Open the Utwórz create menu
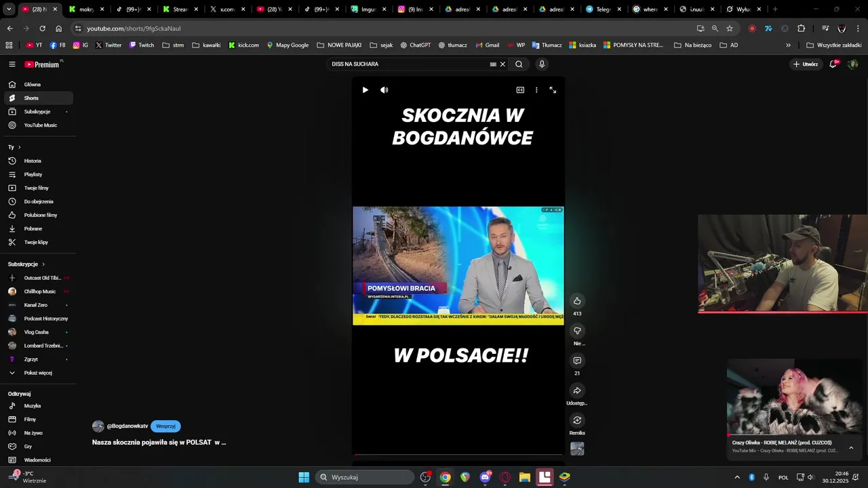 coord(805,64)
